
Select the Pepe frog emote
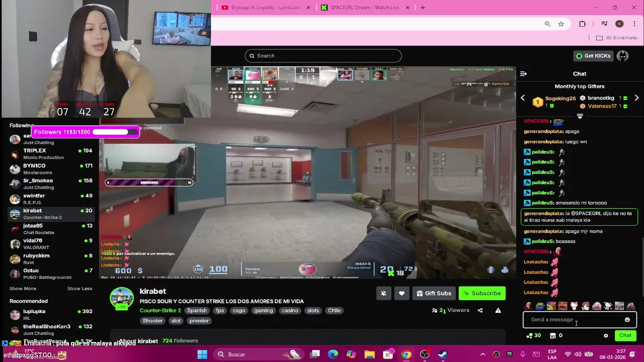click(540, 306)
